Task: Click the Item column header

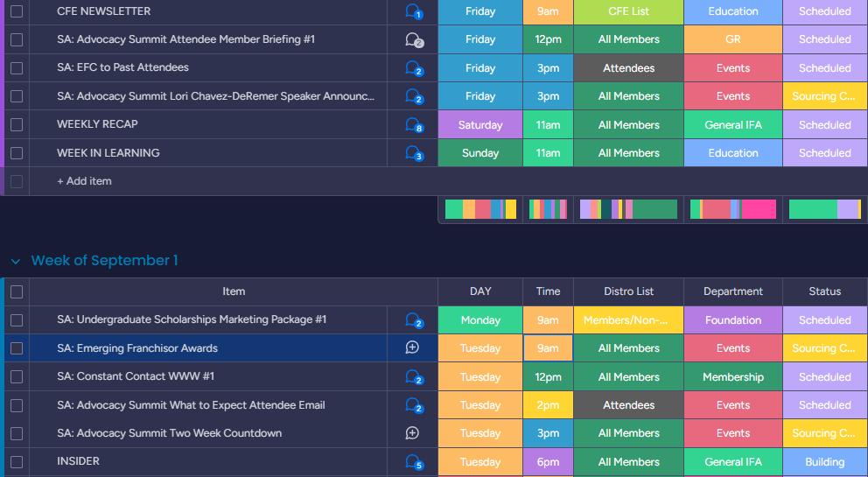Action: [234, 291]
